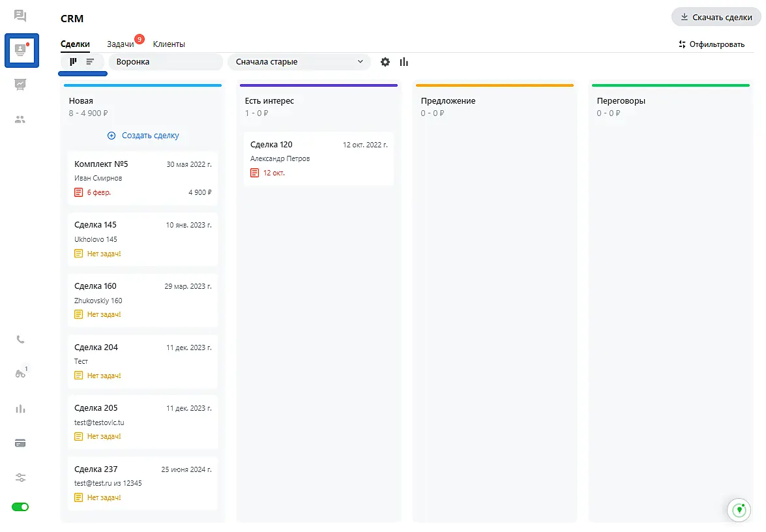
Task: Click the binoculars icon with badge
Action: (20, 374)
